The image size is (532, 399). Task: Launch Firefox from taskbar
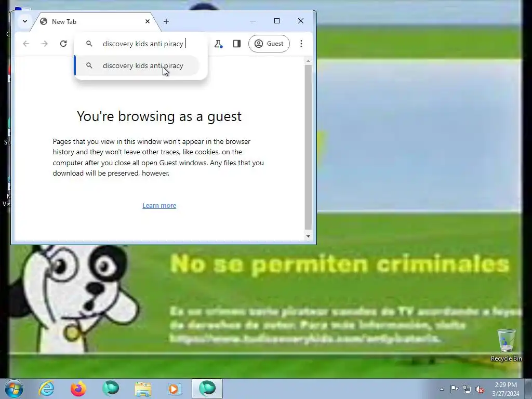pos(78,389)
